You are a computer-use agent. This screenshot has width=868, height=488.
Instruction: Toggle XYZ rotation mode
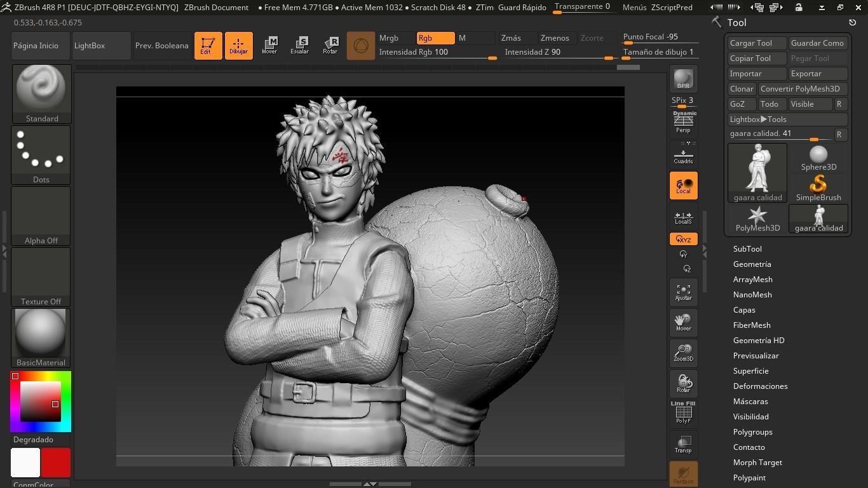click(x=683, y=239)
